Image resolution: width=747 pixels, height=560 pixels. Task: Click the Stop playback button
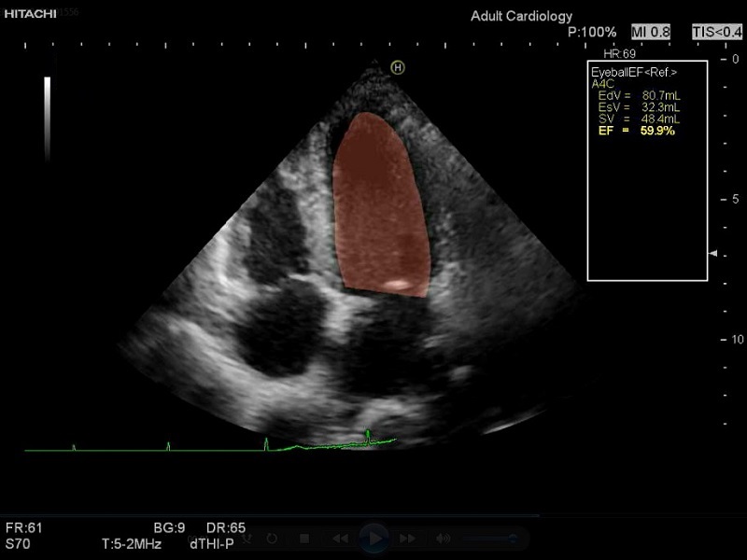tap(304, 539)
